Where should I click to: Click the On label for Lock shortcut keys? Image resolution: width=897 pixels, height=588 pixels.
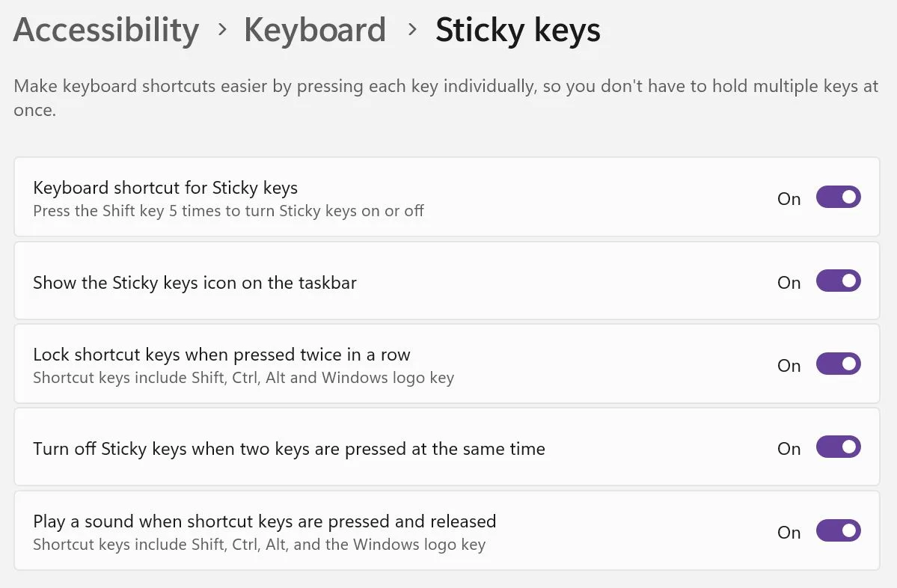pos(789,366)
